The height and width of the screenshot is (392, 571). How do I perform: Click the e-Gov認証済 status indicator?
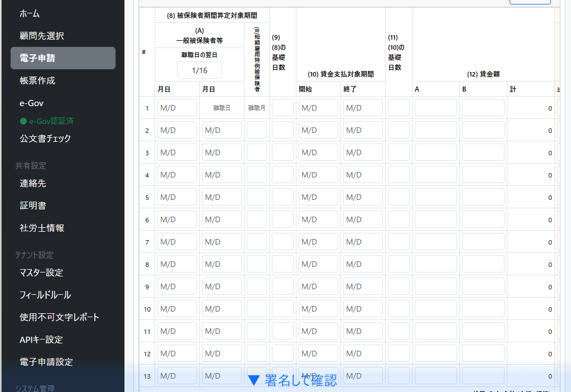pyautogui.click(x=47, y=121)
